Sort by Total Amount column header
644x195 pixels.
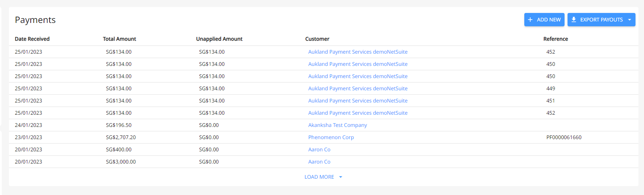pyautogui.click(x=119, y=39)
